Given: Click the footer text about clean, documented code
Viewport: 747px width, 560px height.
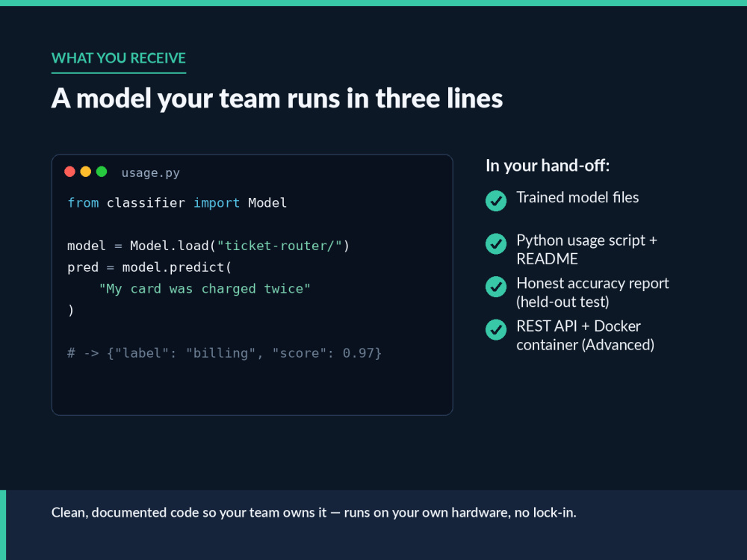Looking at the screenshot, I should 314,512.
